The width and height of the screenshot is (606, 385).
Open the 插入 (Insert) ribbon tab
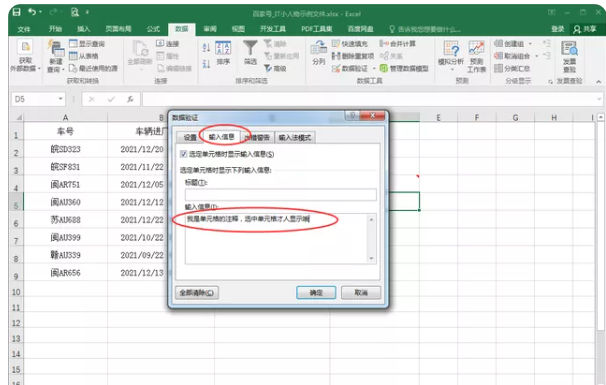pyautogui.click(x=83, y=29)
